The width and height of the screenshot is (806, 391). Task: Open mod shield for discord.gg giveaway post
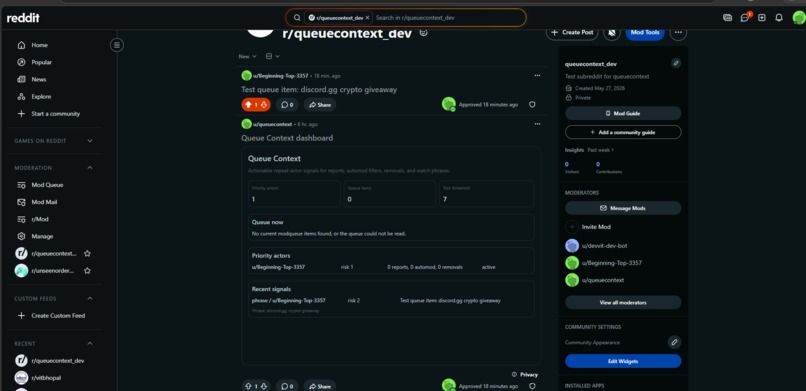point(532,104)
